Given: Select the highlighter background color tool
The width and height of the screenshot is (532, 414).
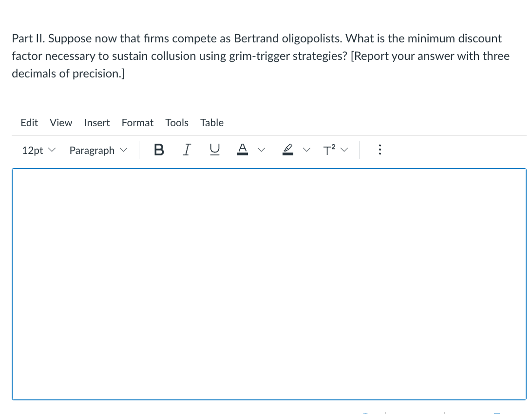Looking at the screenshot, I should coord(287,149).
